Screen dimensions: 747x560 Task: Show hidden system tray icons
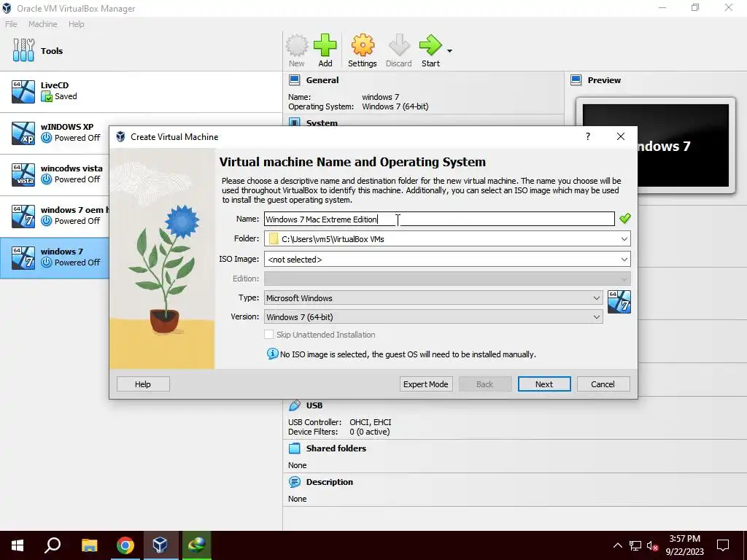617,545
